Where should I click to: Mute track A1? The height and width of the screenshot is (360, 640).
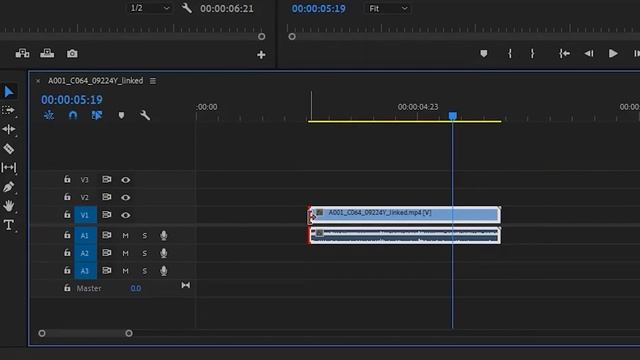click(x=125, y=236)
